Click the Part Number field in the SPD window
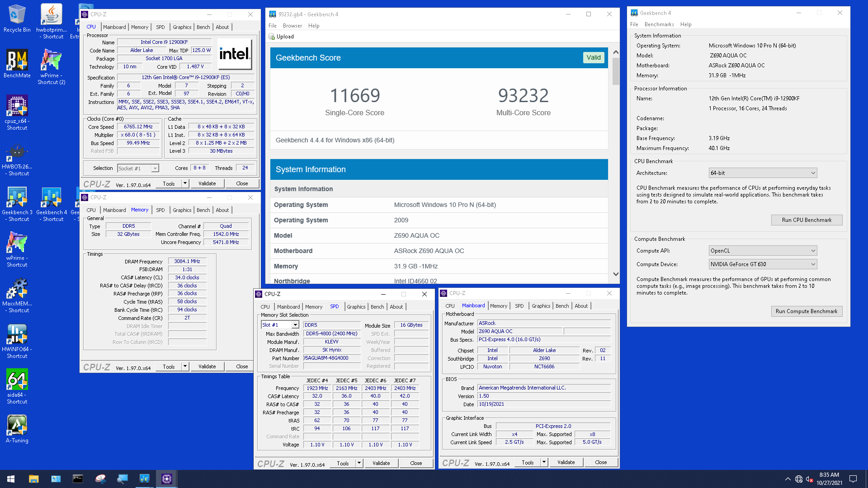This screenshot has width=868, height=488. (332, 358)
